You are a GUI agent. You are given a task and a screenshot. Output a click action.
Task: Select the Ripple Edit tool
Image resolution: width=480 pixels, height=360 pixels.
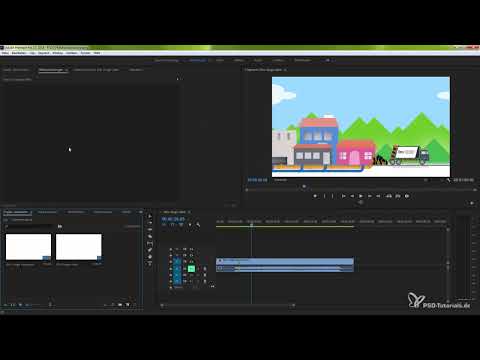point(150,230)
